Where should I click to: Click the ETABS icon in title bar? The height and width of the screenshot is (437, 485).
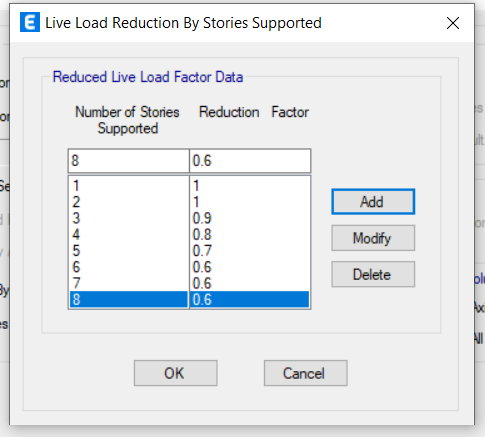[x=30, y=22]
